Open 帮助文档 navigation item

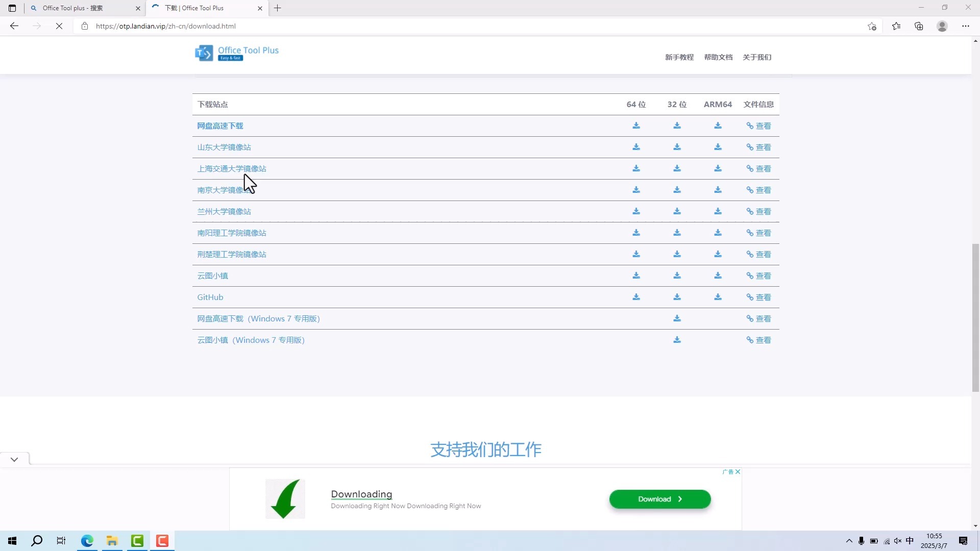tap(718, 57)
